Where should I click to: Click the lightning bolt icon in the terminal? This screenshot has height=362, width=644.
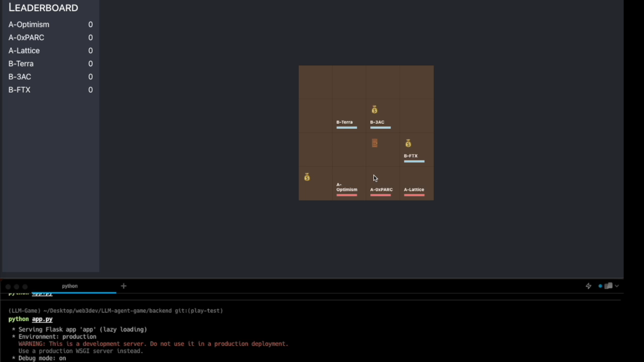point(588,286)
